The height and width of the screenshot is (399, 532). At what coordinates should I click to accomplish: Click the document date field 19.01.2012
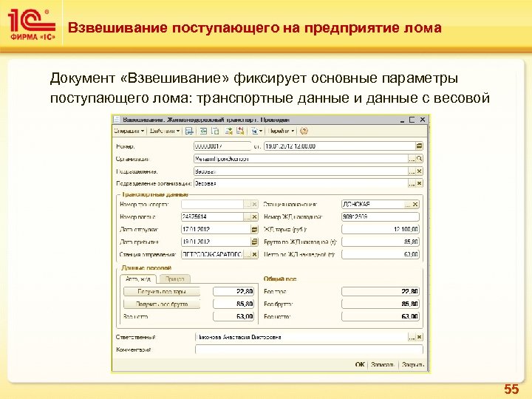340,146
